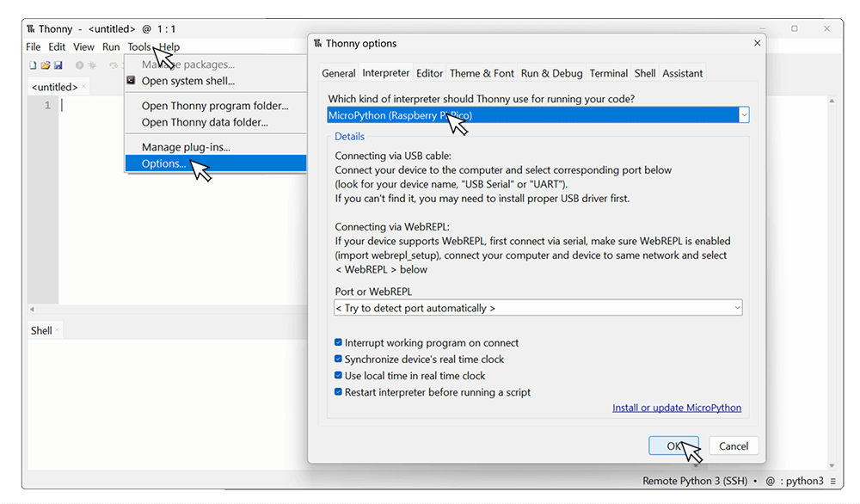Click the status bar menu icon
Screen dimensions: 860x504
833,481
